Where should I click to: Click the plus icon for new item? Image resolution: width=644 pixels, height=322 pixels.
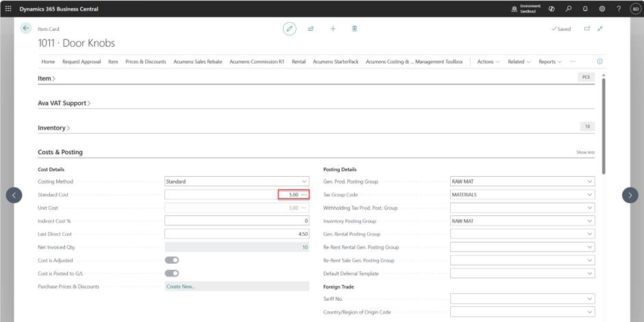[x=333, y=29]
